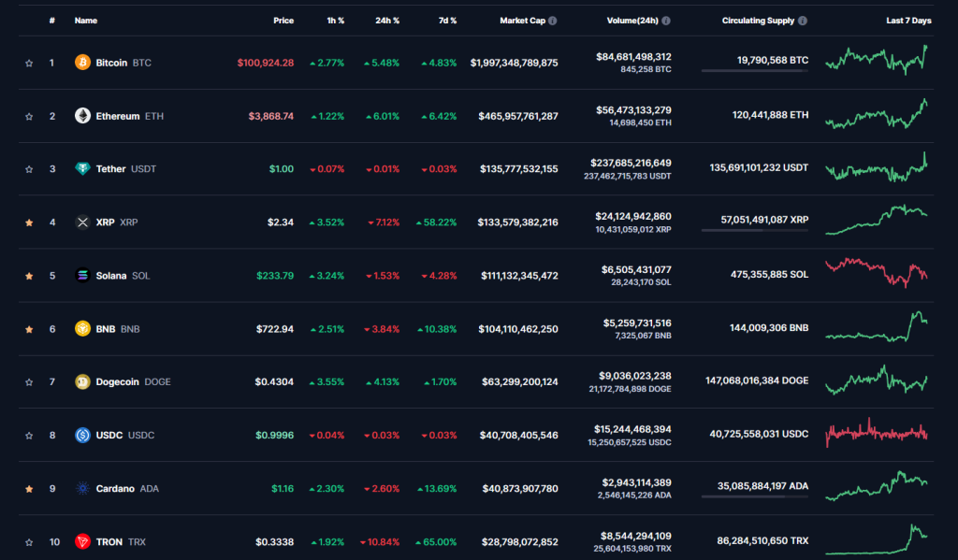The height and width of the screenshot is (560, 958).
Task: Sort by 1h % column header
Action: tap(336, 21)
